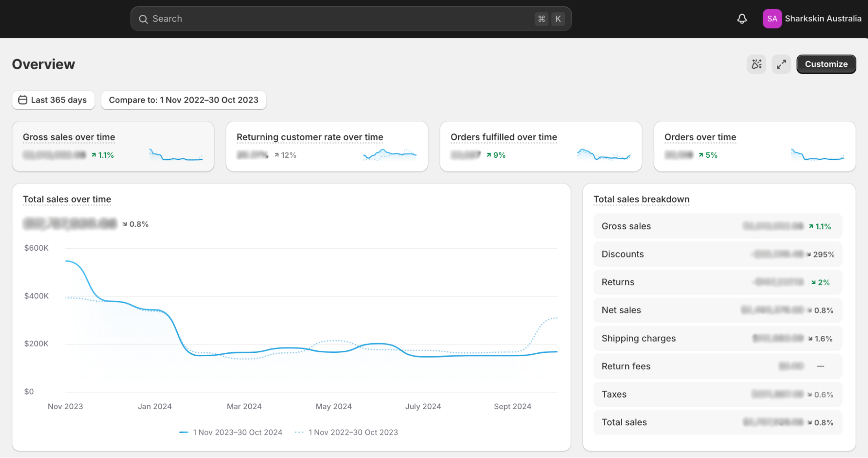Image resolution: width=868 pixels, height=458 pixels.
Task: Open Total sales breakdown report
Action: [641, 199]
